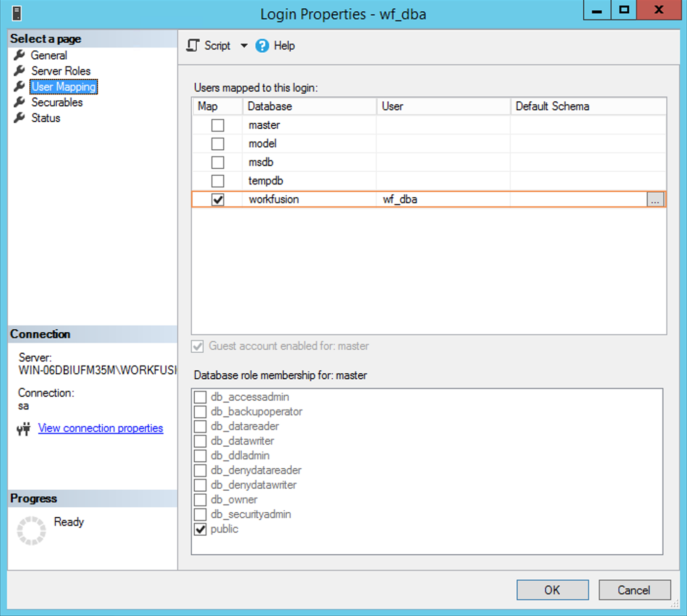Select the model database name cell

pos(310,144)
